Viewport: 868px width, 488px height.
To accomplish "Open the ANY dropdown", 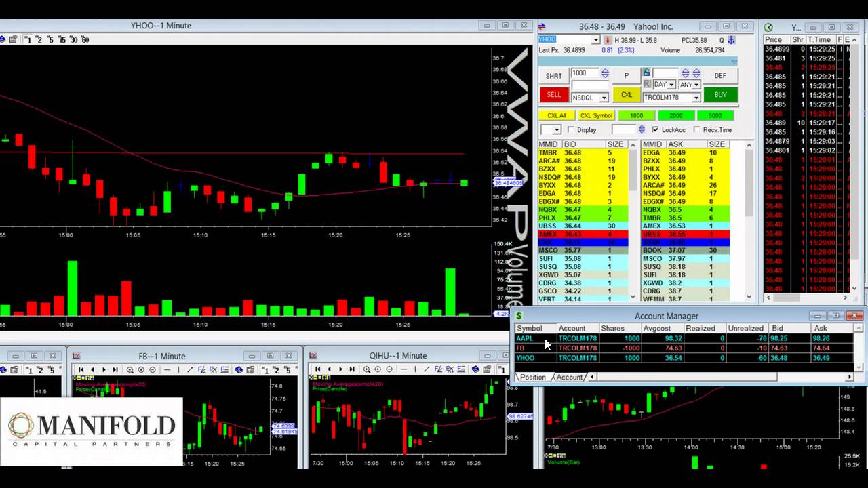I will pyautogui.click(x=696, y=84).
